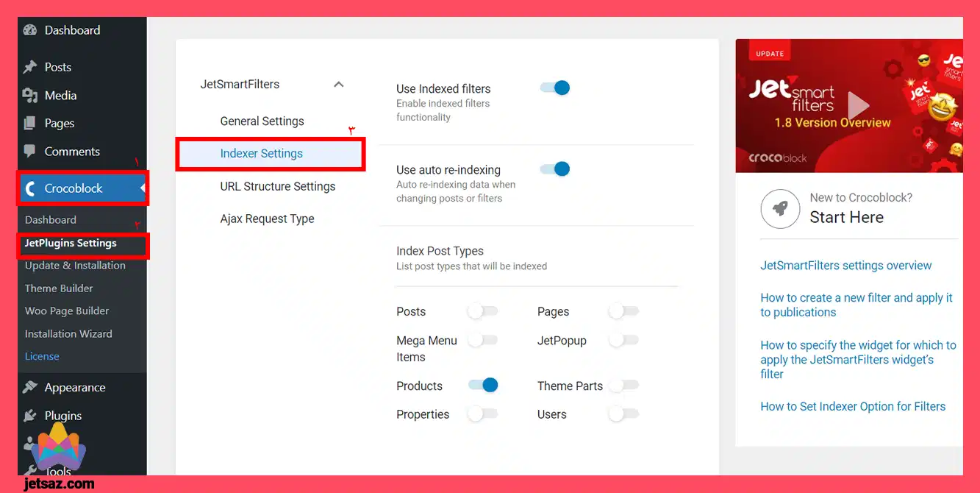Click the Plugins plug icon
This screenshot has height=493, width=980.
29,416
